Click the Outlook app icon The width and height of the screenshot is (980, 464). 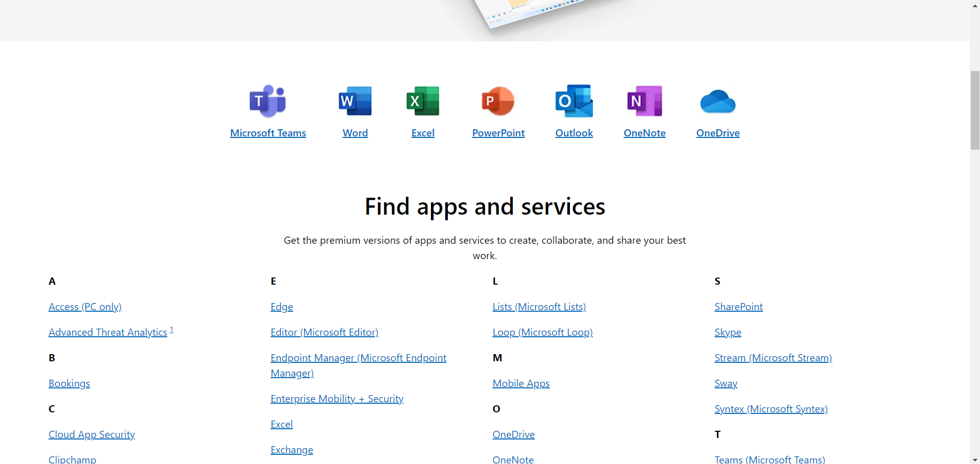574,101
